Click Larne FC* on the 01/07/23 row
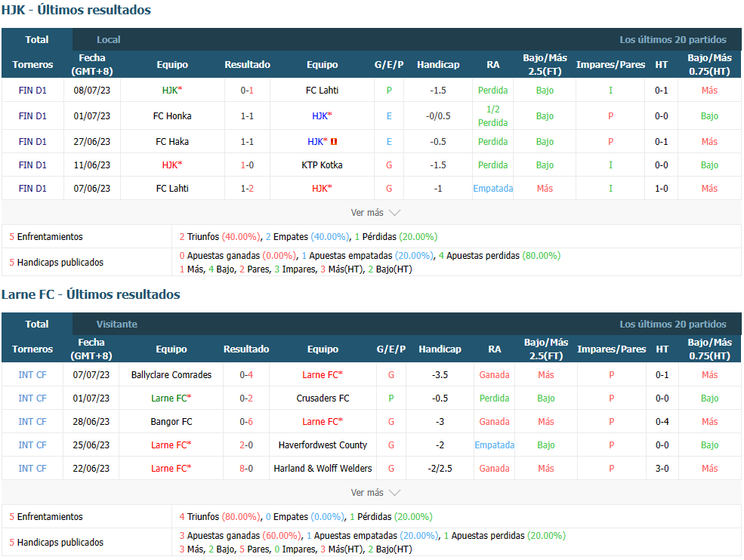 coord(171,398)
